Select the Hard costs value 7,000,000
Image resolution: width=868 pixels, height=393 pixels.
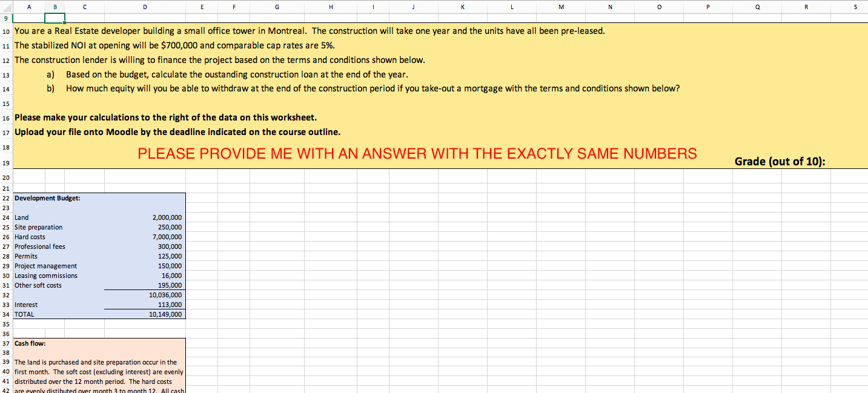[167, 237]
